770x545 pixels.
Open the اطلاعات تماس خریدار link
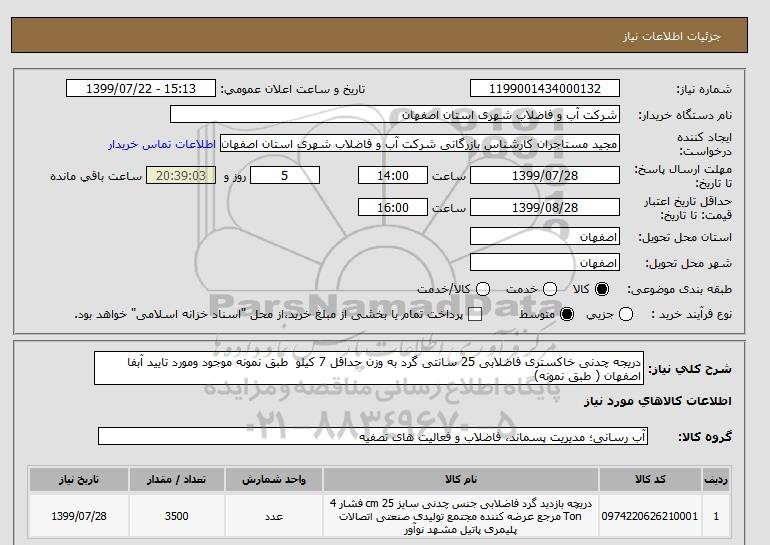(162, 145)
